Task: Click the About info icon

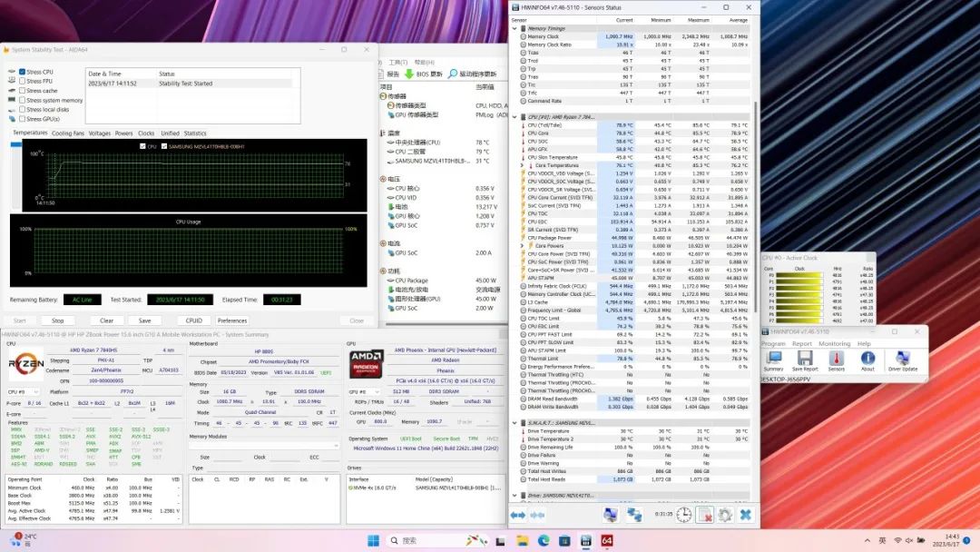Action: (867, 360)
